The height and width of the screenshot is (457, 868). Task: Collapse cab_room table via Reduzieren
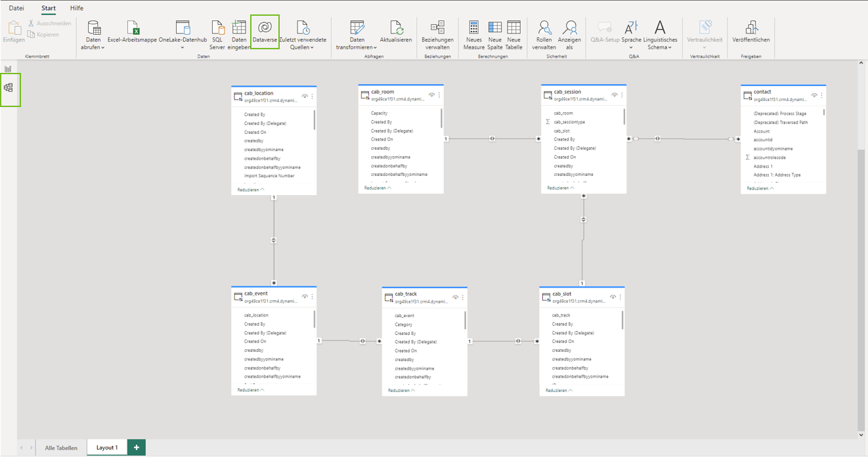378,188
